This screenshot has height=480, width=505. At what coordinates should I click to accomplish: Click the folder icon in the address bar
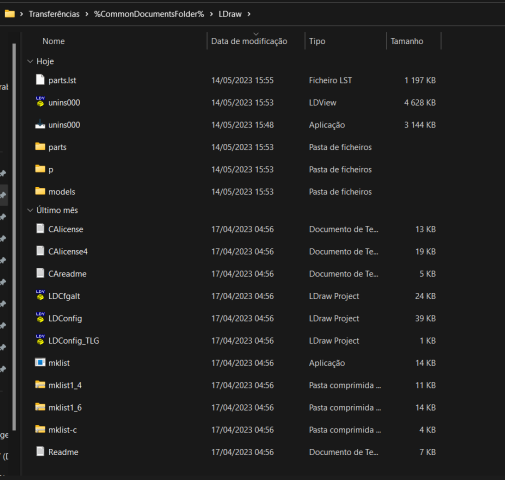tap(10, 14)
